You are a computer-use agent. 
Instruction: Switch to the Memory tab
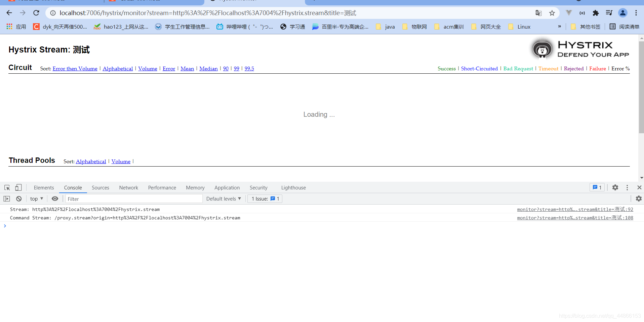pyautogui.click(x=195, y=188)
